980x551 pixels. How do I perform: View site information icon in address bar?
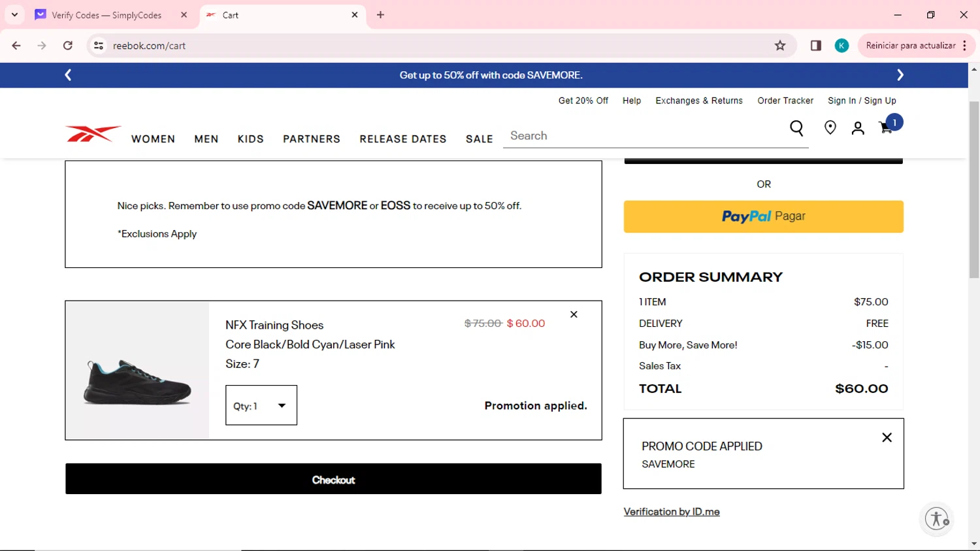point(99,46)
